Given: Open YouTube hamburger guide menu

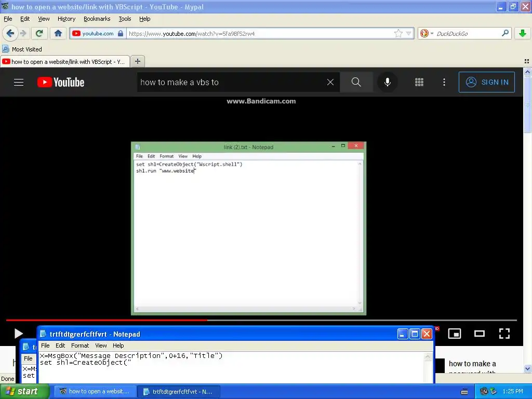Looking at the screenshot, I should click(x=19, y=82).
